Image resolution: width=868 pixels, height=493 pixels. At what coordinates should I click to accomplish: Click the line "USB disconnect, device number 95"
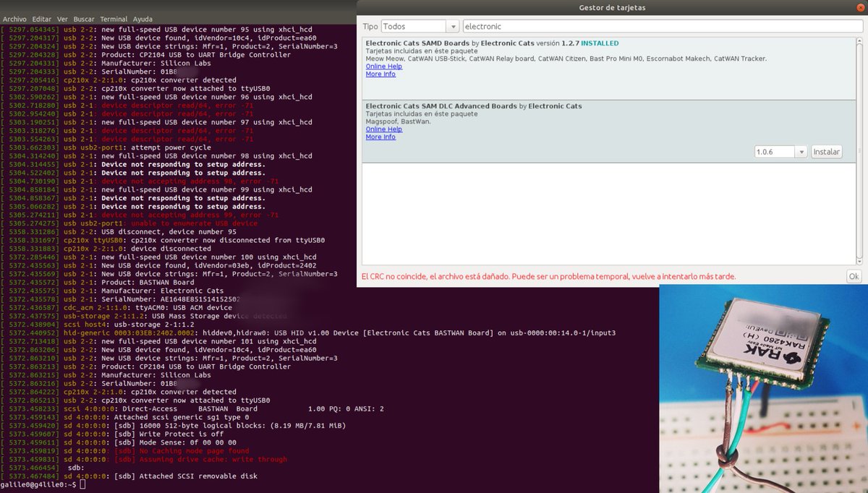coord(169,231)
